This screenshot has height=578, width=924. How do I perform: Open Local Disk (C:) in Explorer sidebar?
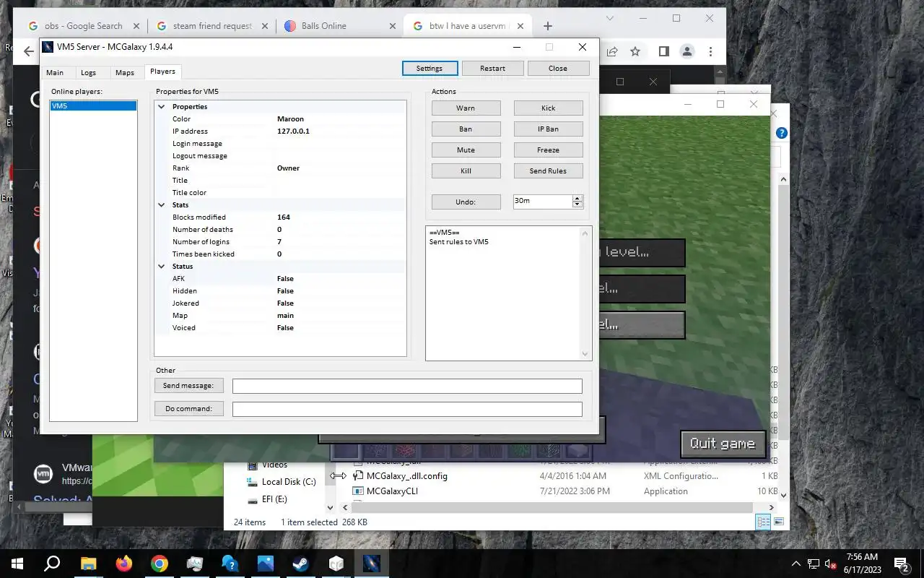[x=288, y=482]
